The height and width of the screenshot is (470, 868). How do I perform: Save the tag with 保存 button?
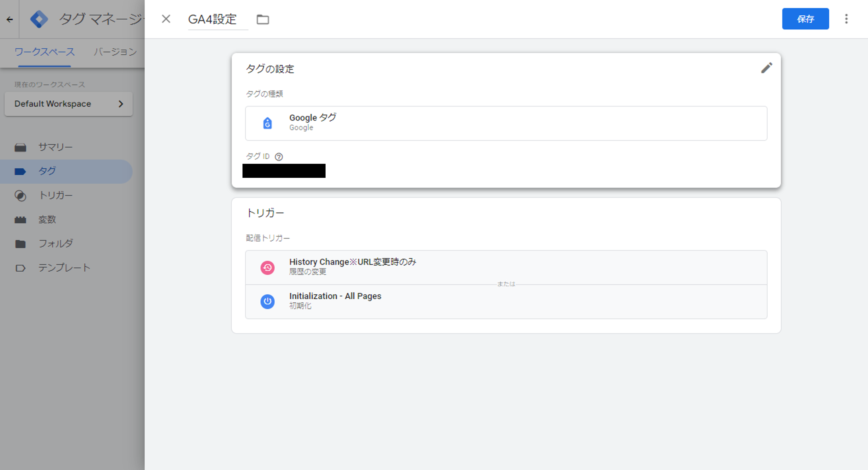(x=805, y=19)
